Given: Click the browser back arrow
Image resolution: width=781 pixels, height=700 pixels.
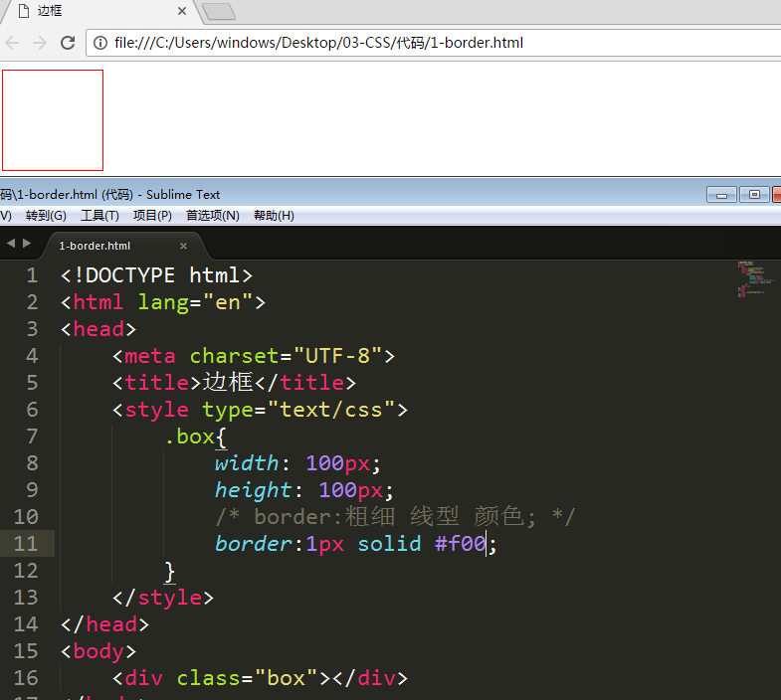Looking at the screenshot, I should (x=13, y=43).
